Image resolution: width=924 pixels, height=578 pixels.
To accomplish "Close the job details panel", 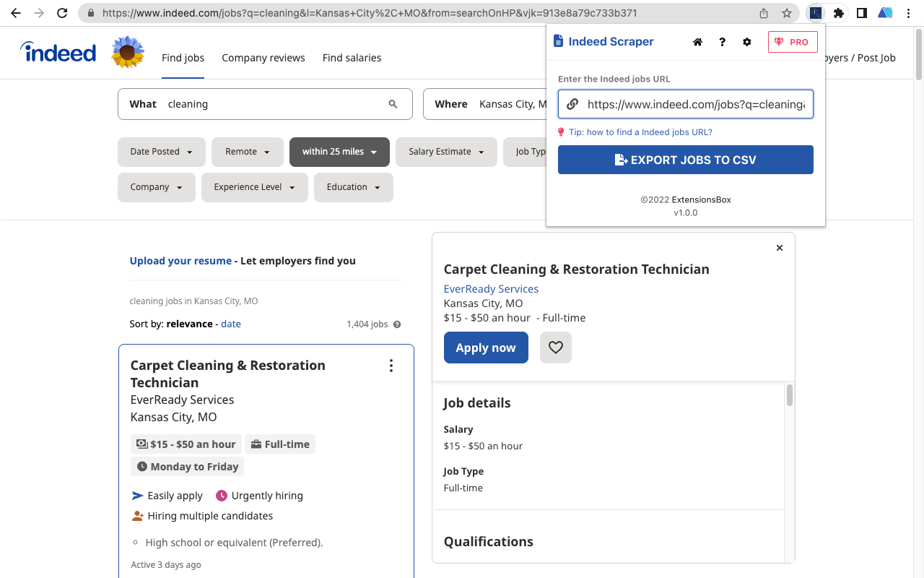I will tap(779, 248).
